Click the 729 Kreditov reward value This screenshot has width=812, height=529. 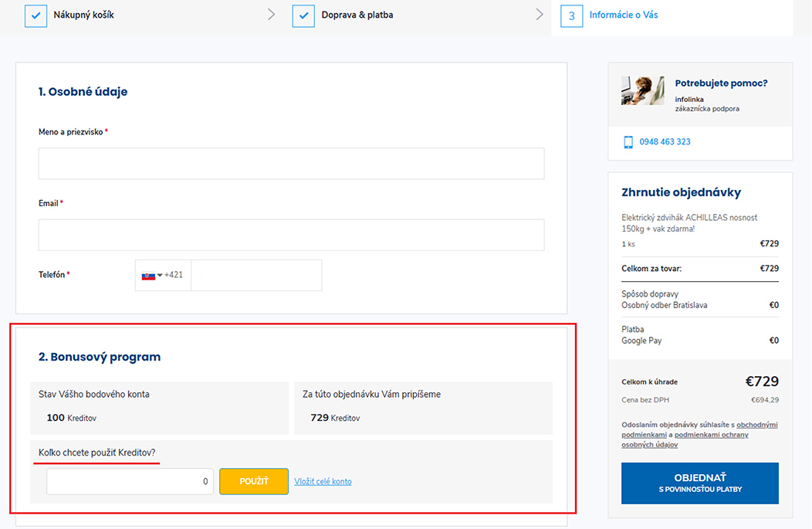tap(335, 418)
